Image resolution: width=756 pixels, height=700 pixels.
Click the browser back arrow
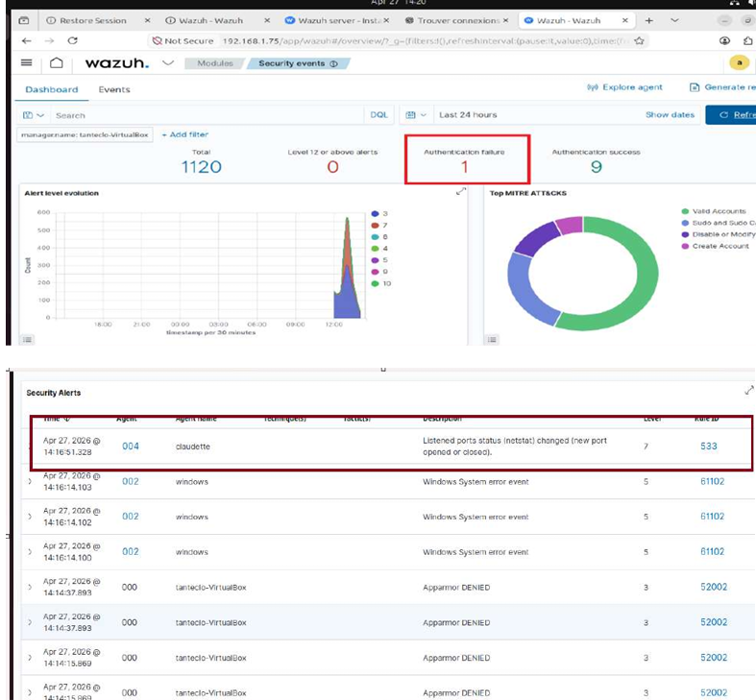[x=27, y=41]
